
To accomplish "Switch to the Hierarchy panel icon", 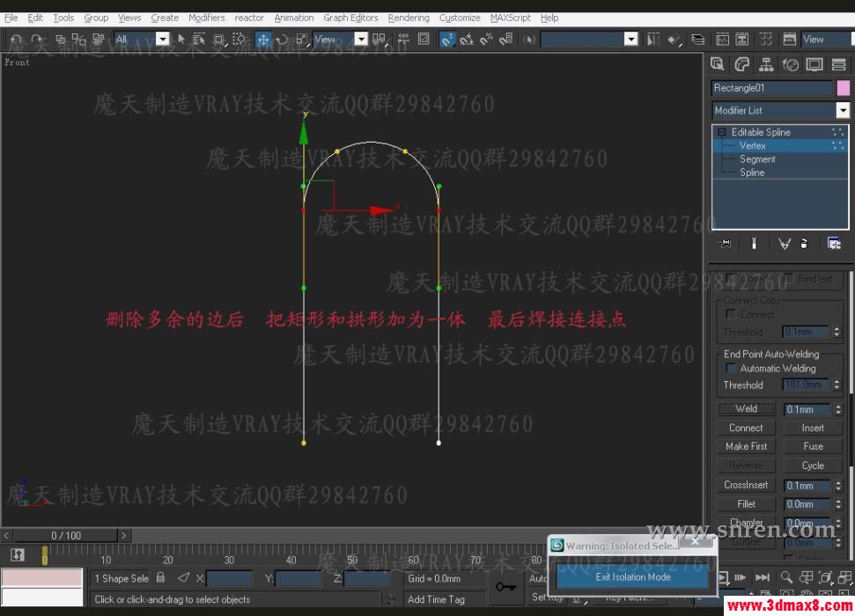I will click(767, 64).
